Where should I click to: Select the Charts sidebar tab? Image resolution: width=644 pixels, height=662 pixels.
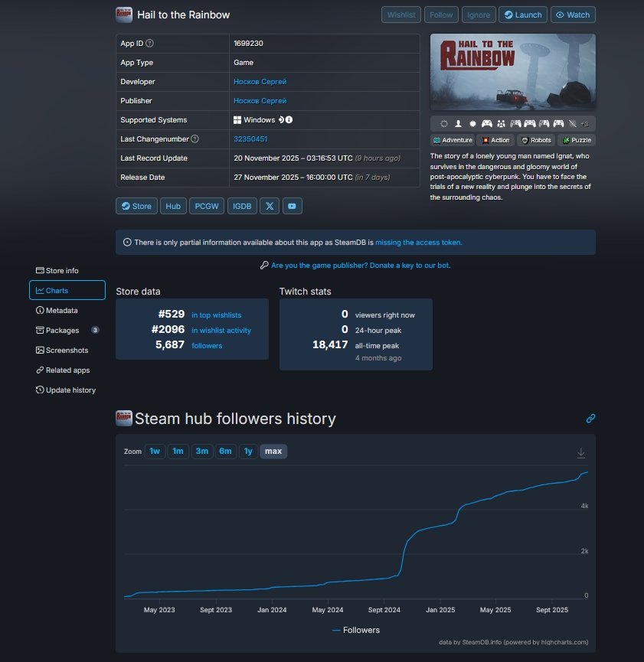coord(67,291)
